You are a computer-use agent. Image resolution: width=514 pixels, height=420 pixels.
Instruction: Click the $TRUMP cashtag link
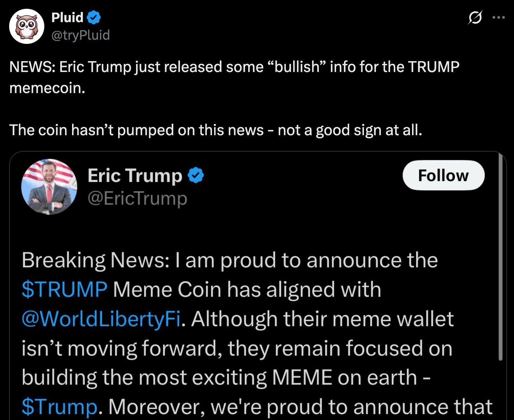click(65, 289)
